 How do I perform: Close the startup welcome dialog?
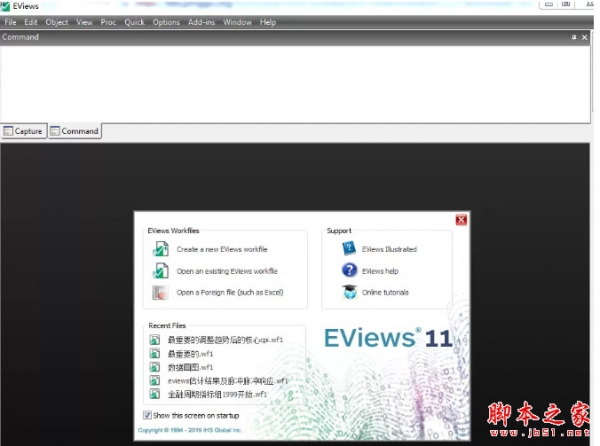461,219
